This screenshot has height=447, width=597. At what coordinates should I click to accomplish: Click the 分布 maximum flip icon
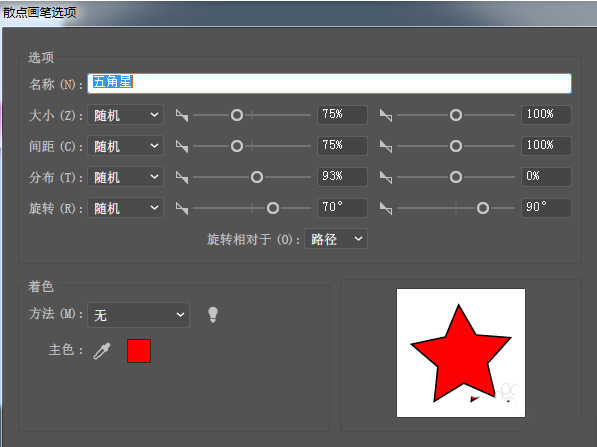pos(386,177)
